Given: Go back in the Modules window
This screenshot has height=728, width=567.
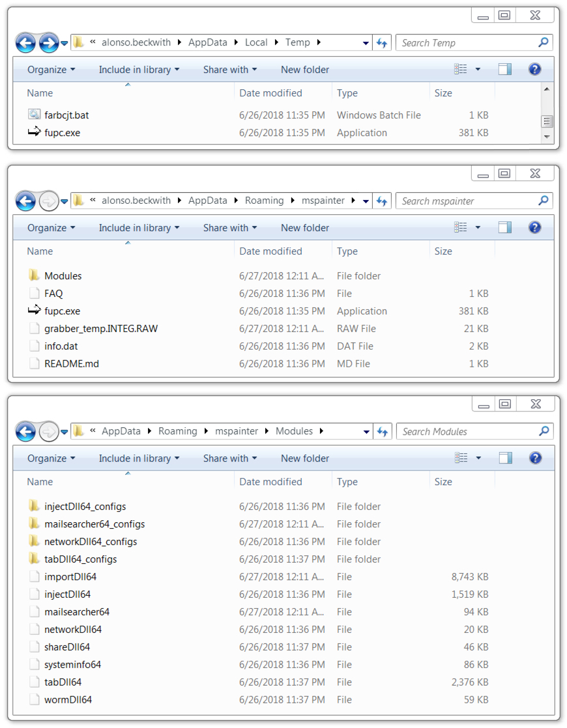Looking at the screenshot, I should [25, 432].
